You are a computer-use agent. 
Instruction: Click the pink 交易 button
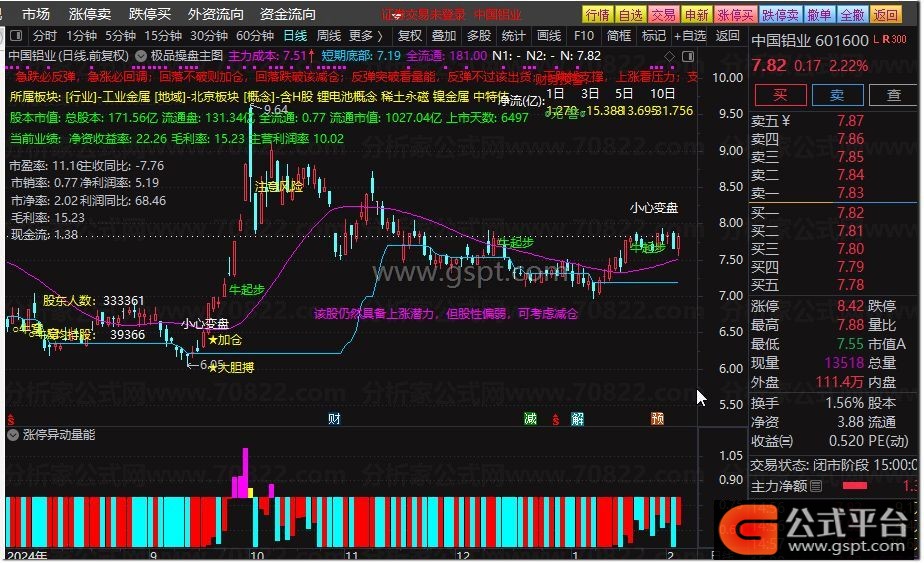click(x=663, y=14)
